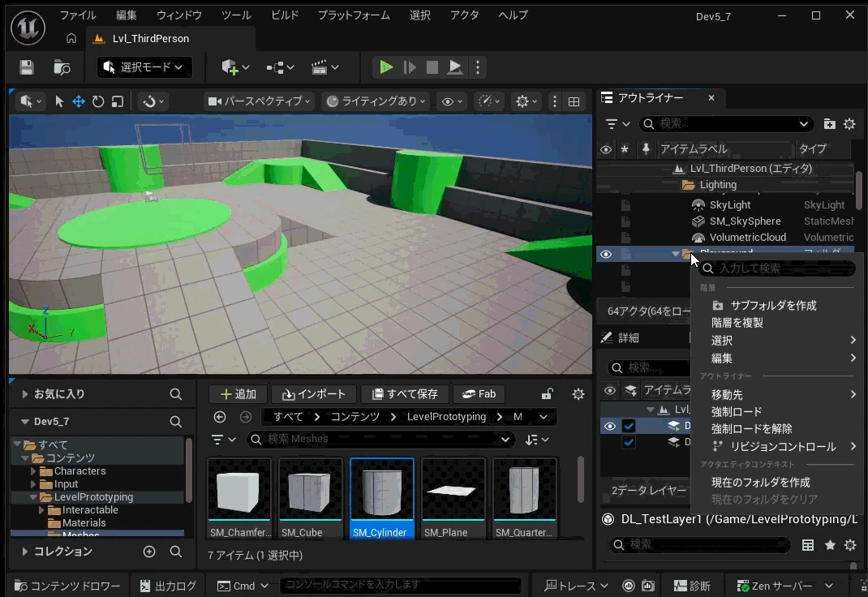Select the rotate gizmo tool

click(98, 101)
